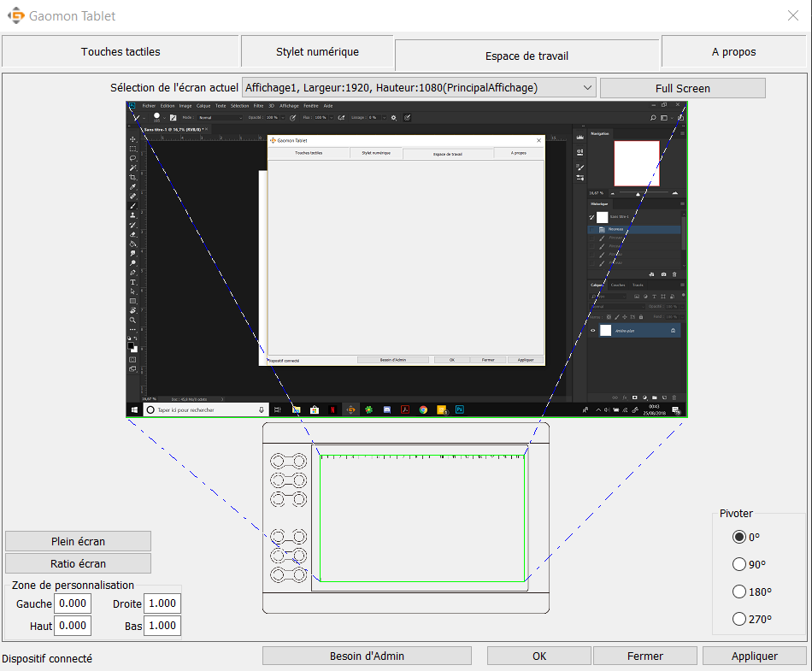Switch to the Touches tactiles tab
812x671 pixels.
point(121,52)
